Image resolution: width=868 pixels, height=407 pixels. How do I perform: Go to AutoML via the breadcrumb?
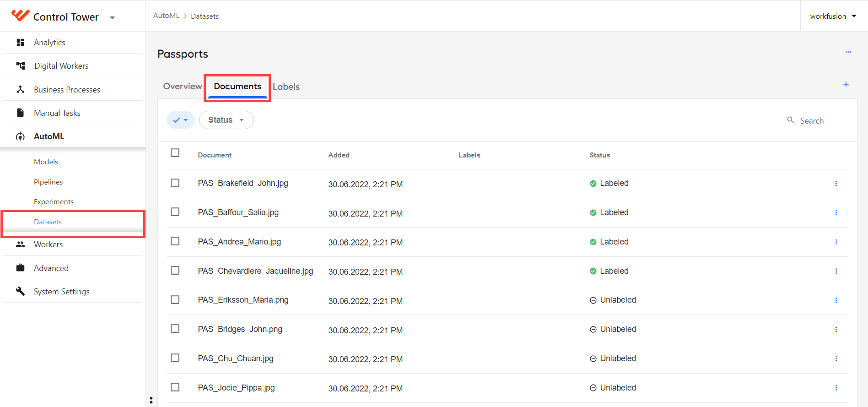click(x=166, y=16)
